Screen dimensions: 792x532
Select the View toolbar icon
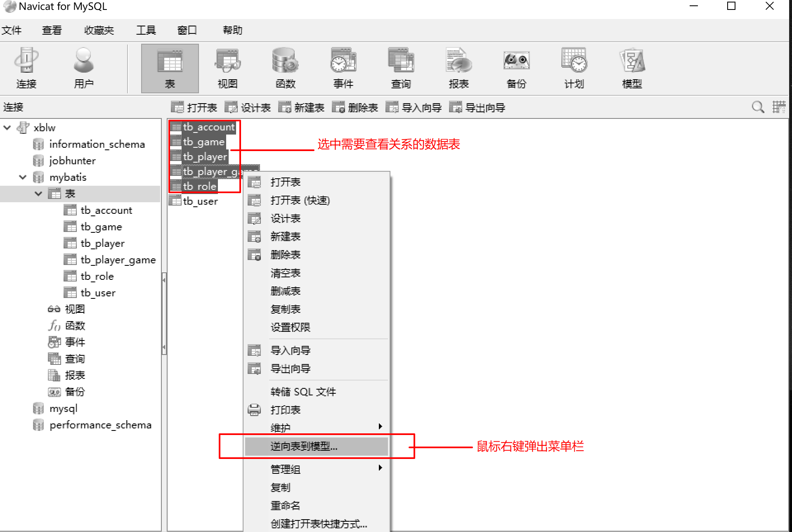(x=227, y=68)
